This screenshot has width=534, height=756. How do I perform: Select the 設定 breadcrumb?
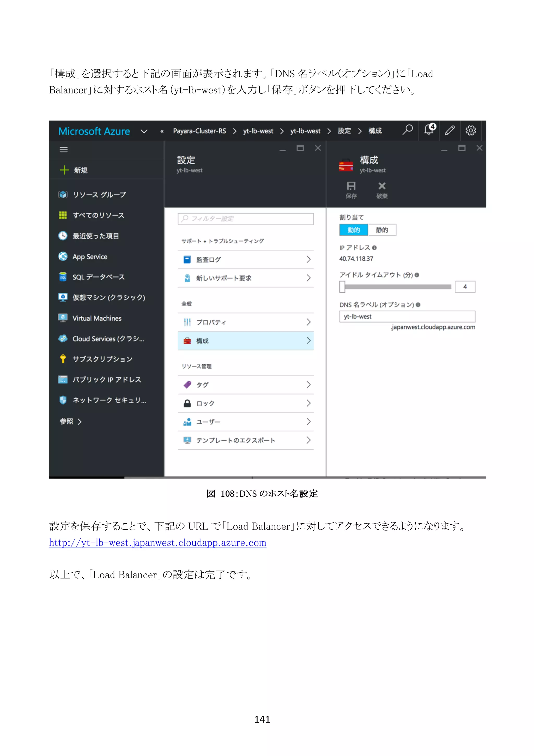coord(344,131)
